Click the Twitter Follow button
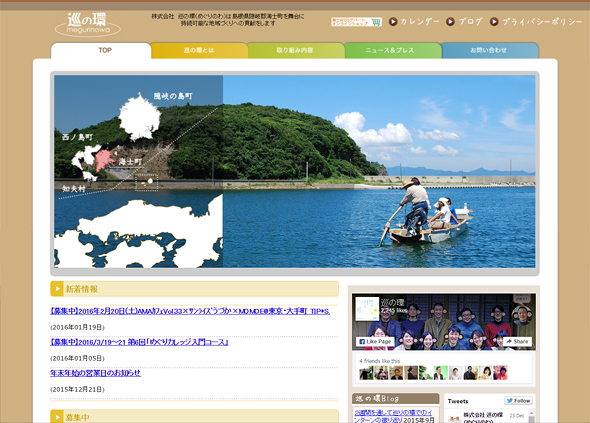590x423 pixels. tap(519, 401)
